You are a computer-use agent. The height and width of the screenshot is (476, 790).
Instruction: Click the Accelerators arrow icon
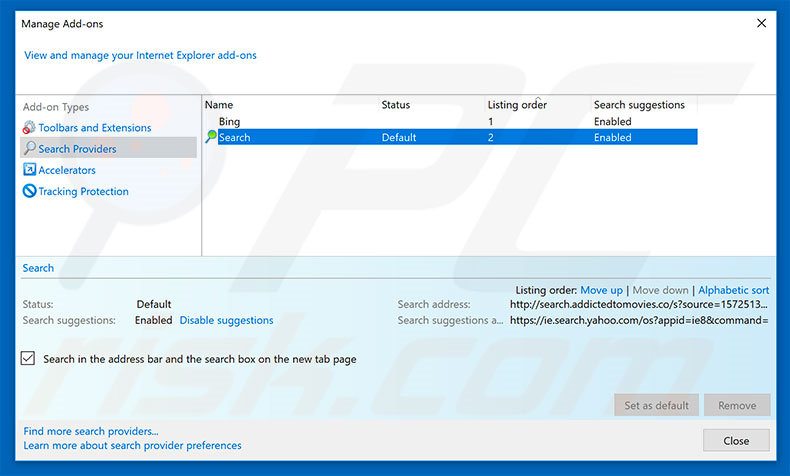click(29, 170)
